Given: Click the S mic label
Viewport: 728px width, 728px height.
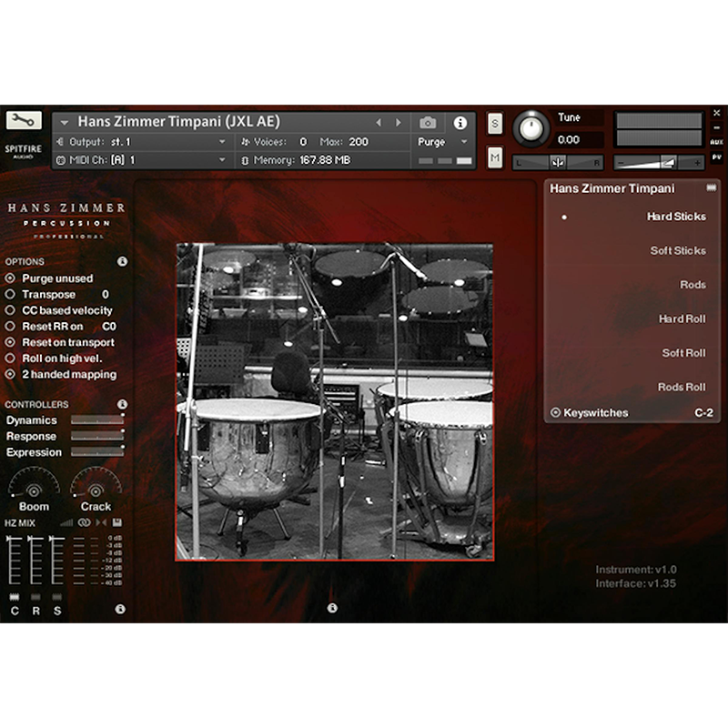Looking at the screenshot, I should coord(56,611).
